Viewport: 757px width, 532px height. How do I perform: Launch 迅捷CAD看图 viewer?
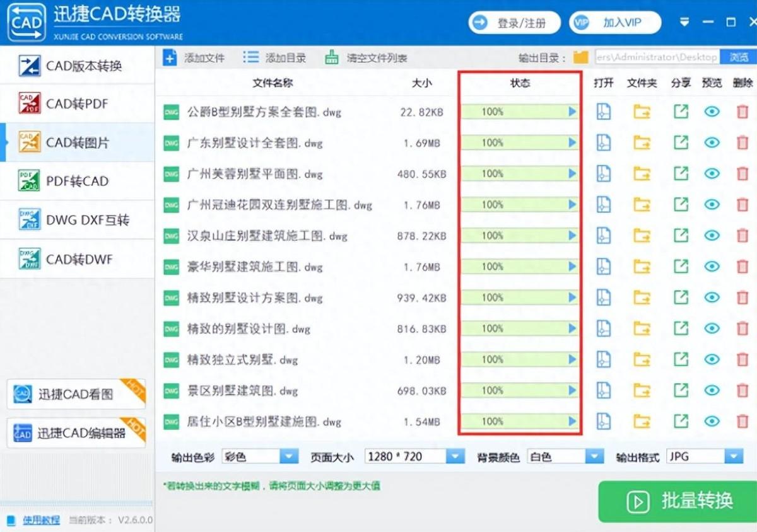(x=76, y=395)
